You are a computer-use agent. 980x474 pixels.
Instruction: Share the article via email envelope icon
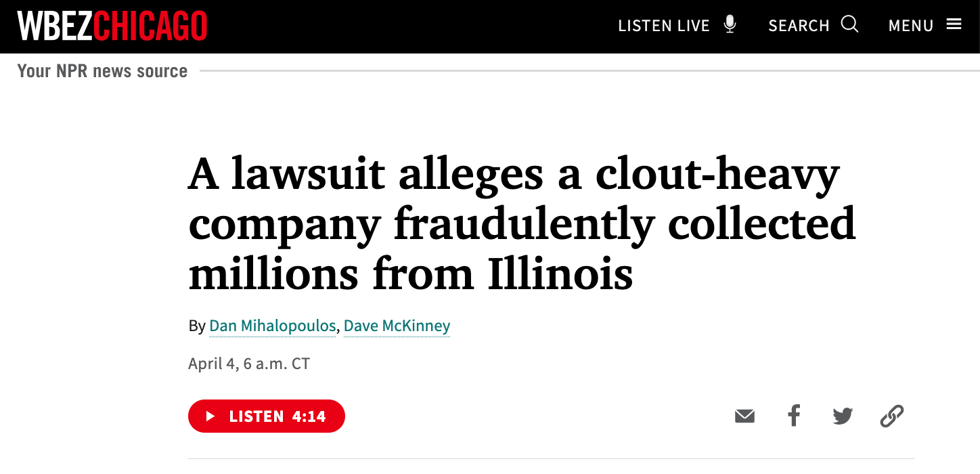pos(744,416)
